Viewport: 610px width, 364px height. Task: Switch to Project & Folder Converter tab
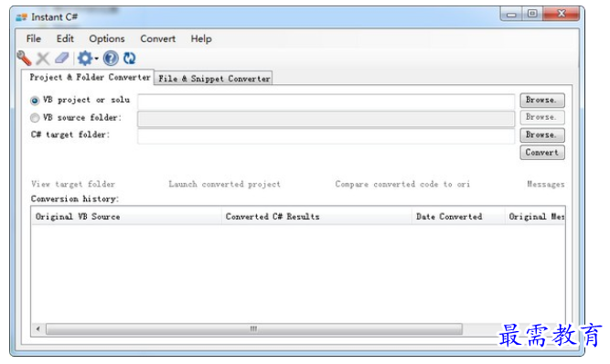89,77
